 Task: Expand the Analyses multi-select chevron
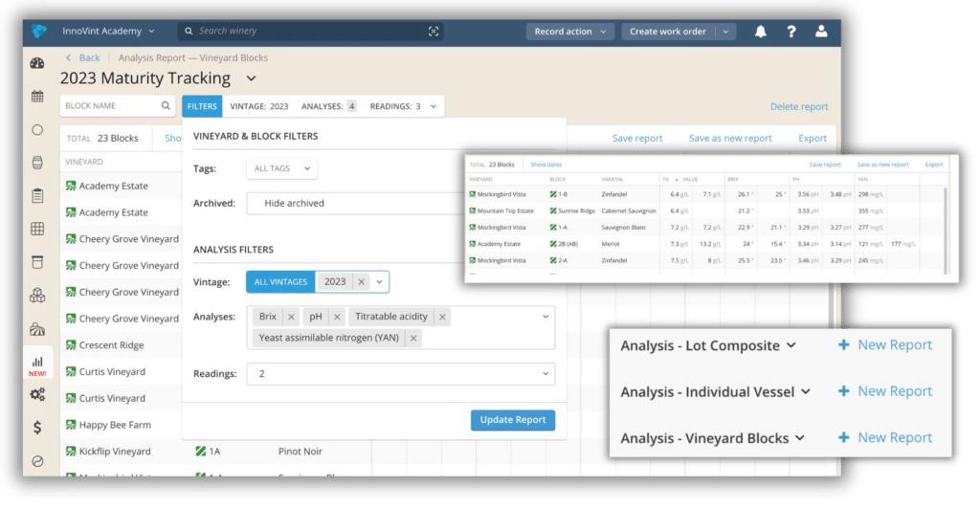(546, 317)
